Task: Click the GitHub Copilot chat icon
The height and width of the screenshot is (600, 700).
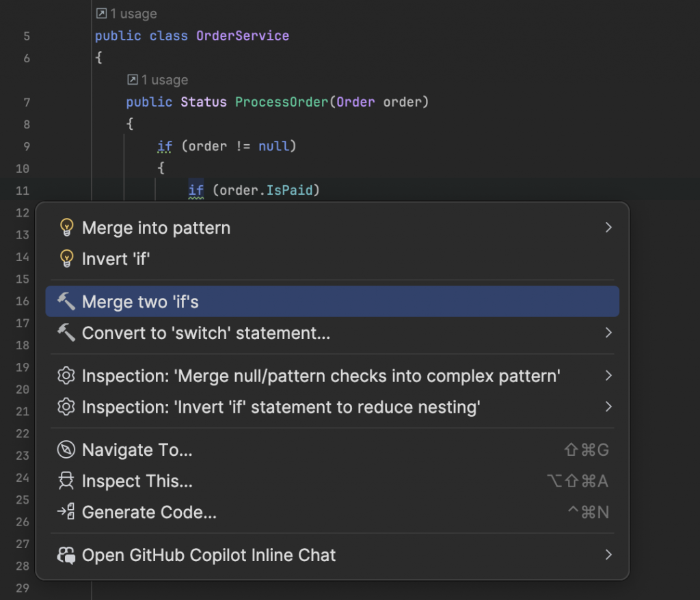Action: pyautogui.click(x=66, y=555)
